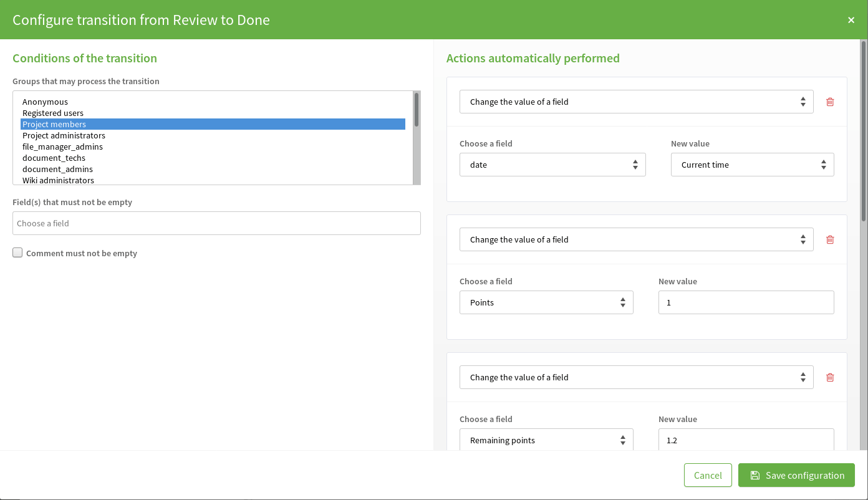Delete the Points field action
This screenshot has width=868, height=500.
tap(830, 239)
